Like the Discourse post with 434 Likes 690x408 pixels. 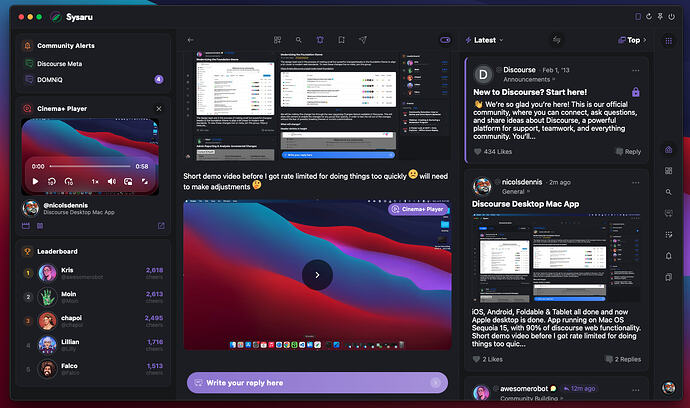[492, 151]
